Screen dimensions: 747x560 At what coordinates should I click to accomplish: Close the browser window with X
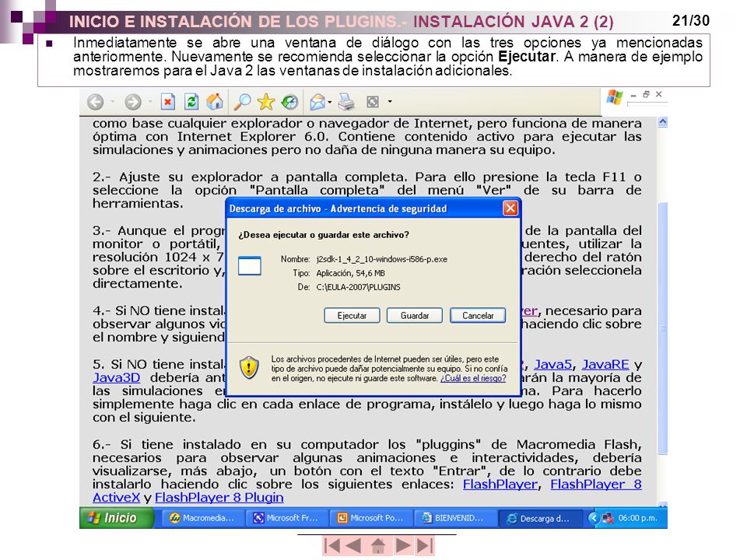[x=659, y=94]
